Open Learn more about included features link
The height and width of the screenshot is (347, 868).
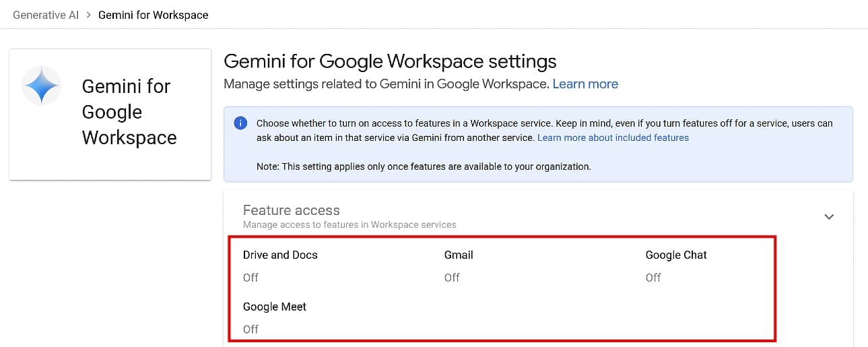[613, 137]
